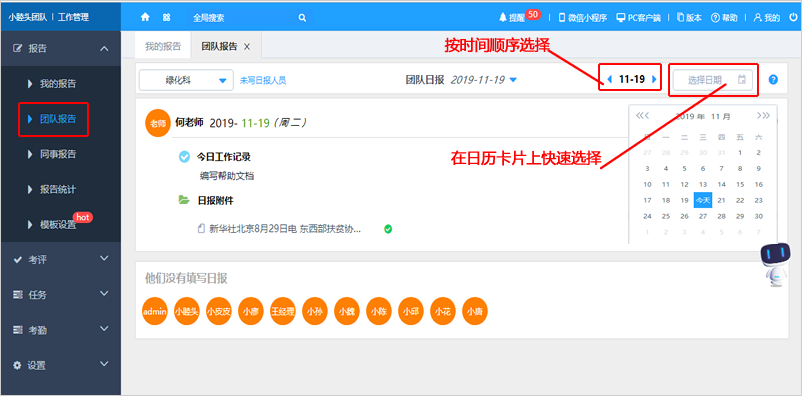Viewport: 802px width, 396px height.
Task: Click the 王经理 avatar
Action: (283, 311)
